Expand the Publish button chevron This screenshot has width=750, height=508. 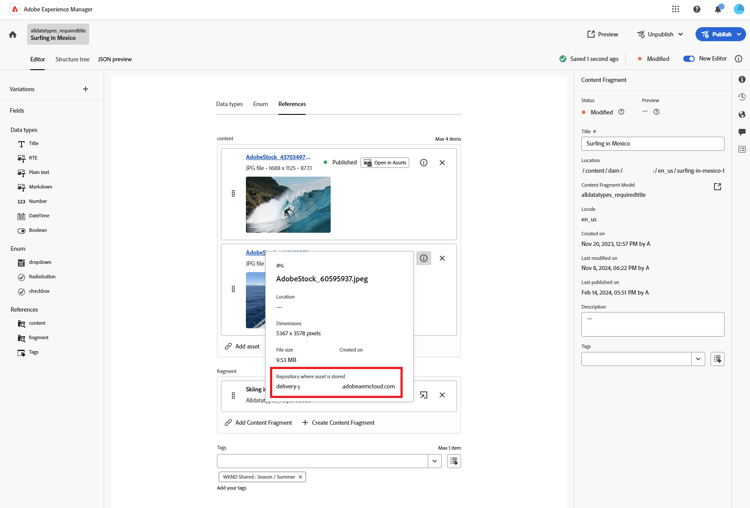[739, 34]
